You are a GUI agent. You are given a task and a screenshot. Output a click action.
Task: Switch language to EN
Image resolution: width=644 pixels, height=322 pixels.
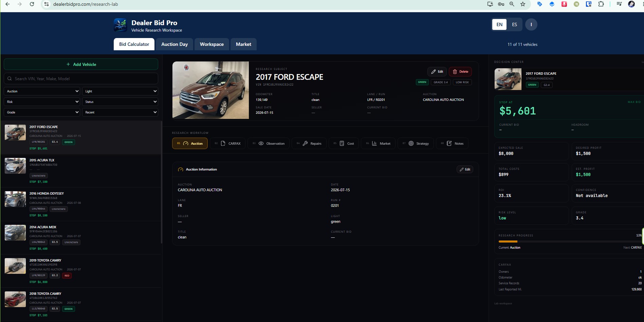click(499, 24)
